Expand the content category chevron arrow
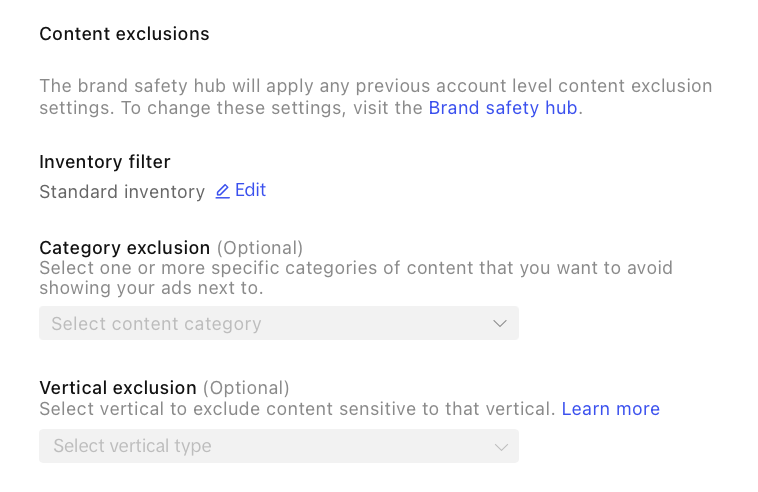Image resolution: width=758 pixels, height=492 pixels. coord(501,324)
